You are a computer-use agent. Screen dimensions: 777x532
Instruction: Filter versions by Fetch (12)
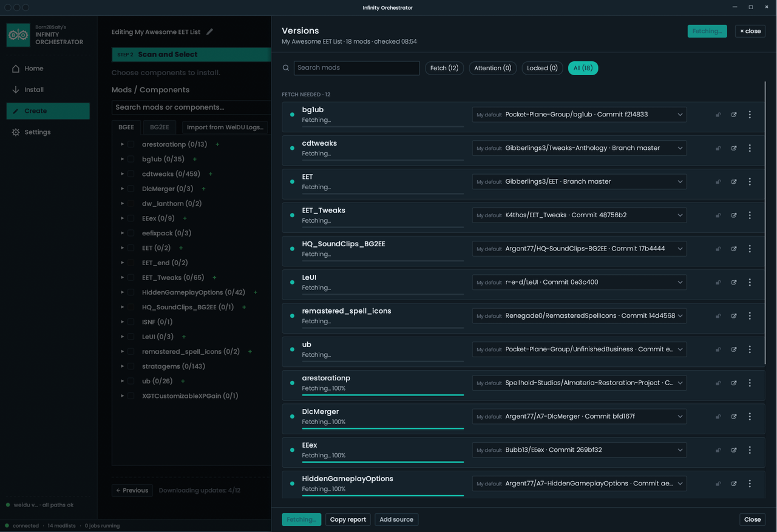click(x=444, y=68)
